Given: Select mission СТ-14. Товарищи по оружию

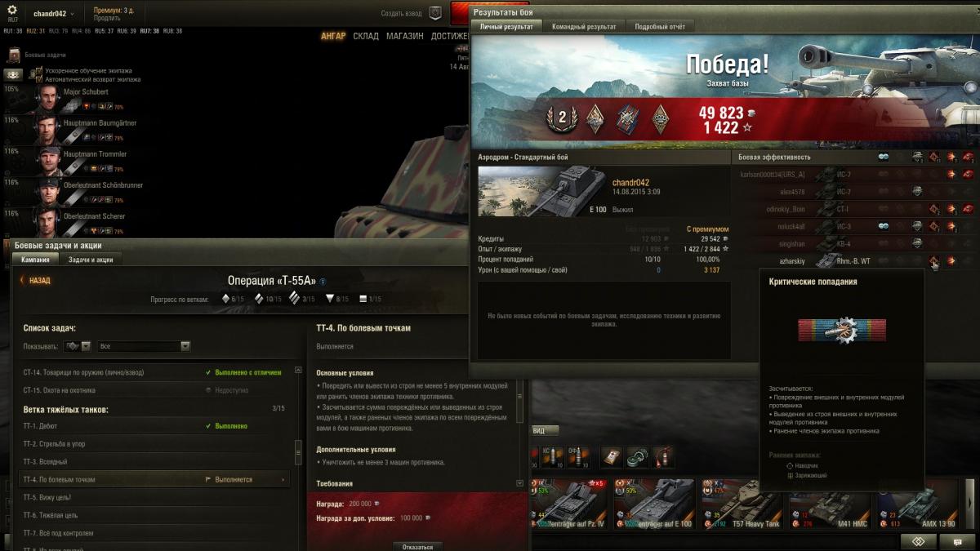Looking at the screenshot, I should tap(155, 372).
